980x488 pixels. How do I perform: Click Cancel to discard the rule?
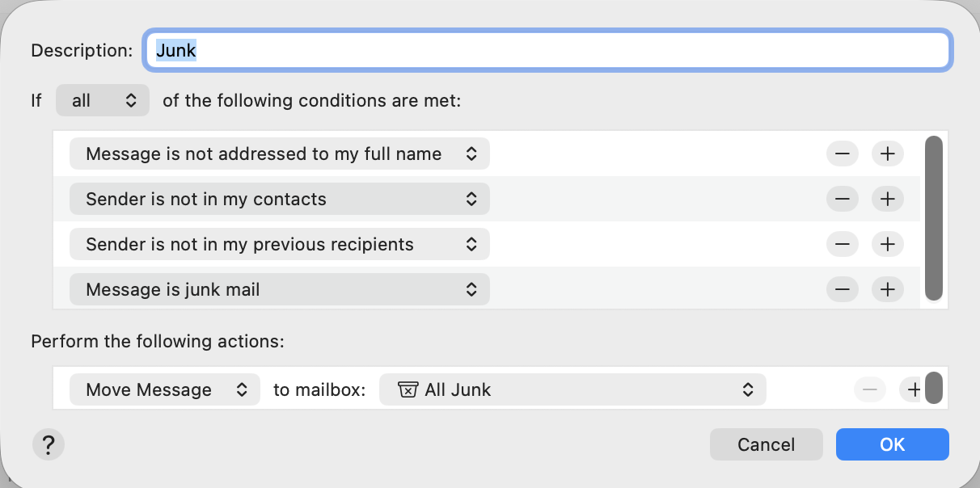(766, 444)
